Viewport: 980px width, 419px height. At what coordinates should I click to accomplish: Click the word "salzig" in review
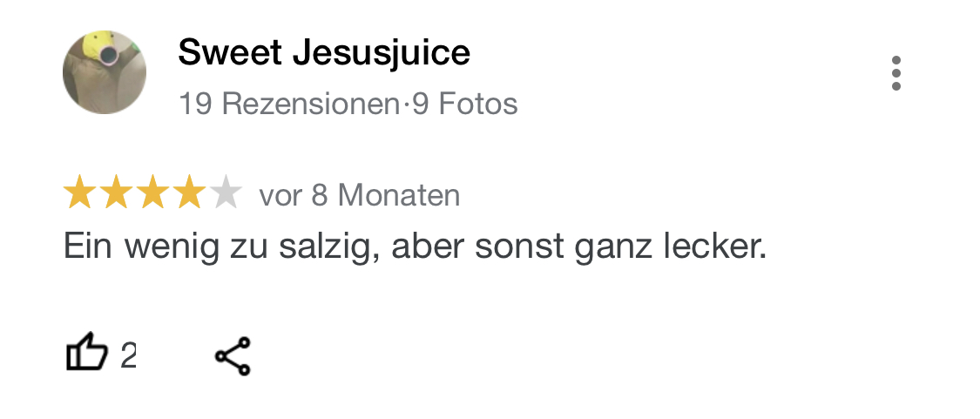(329, 247)
